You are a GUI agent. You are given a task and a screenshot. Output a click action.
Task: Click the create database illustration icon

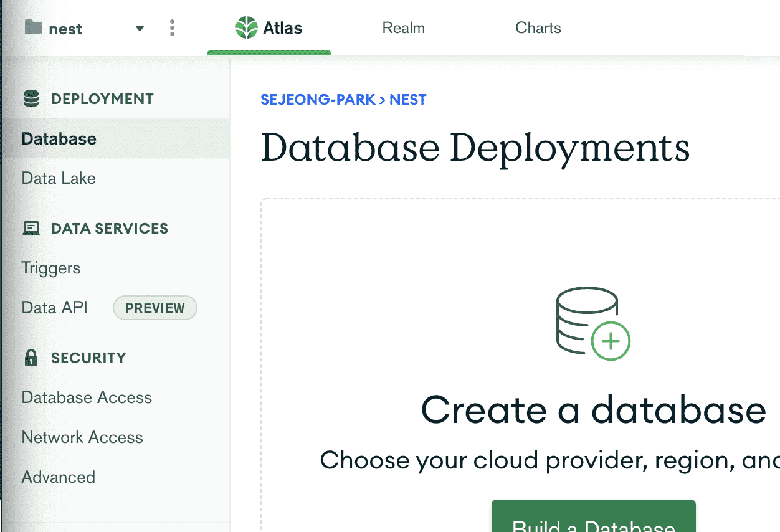[592, 323]
